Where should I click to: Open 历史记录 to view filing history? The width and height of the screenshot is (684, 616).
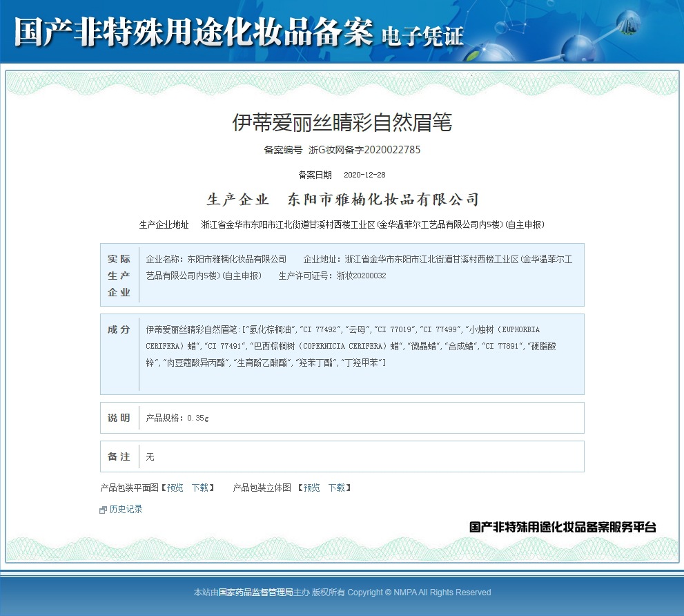tap(124, 509)
